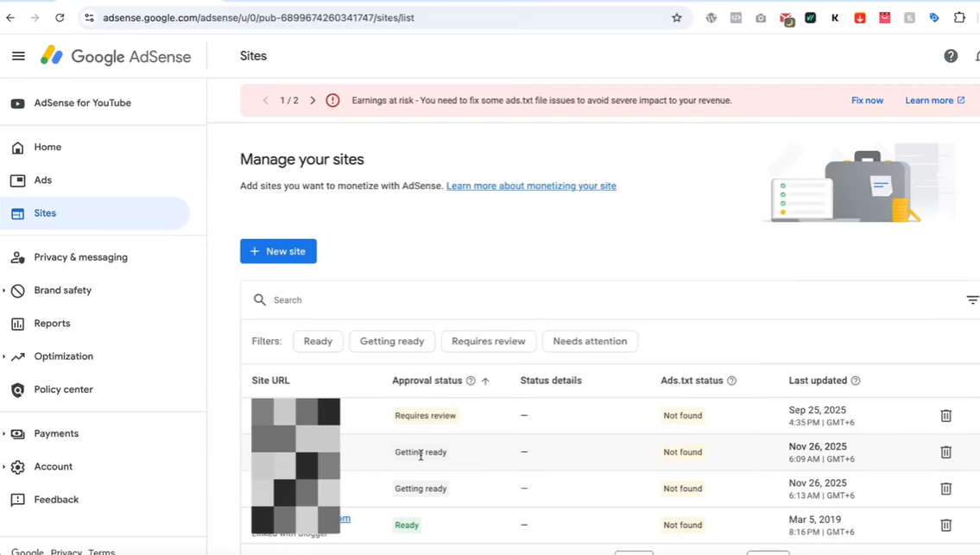Image resolution: width=980 pixels, height=555 pixels.
Task: Open the Reports section
Action: tap(52, 323)
